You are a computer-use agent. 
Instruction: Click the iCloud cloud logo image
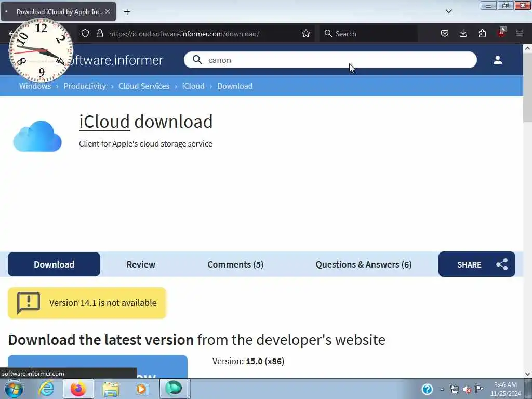click(37, 136)
